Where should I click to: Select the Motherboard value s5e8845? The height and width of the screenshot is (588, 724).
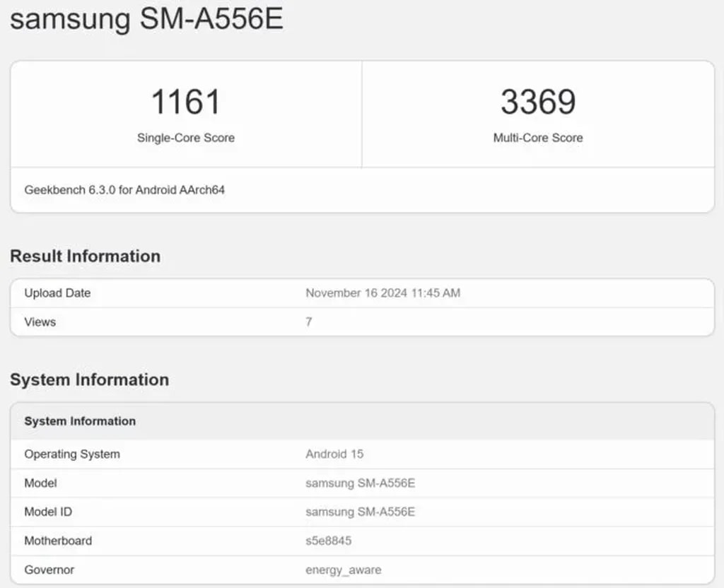(x=329, y=541)
